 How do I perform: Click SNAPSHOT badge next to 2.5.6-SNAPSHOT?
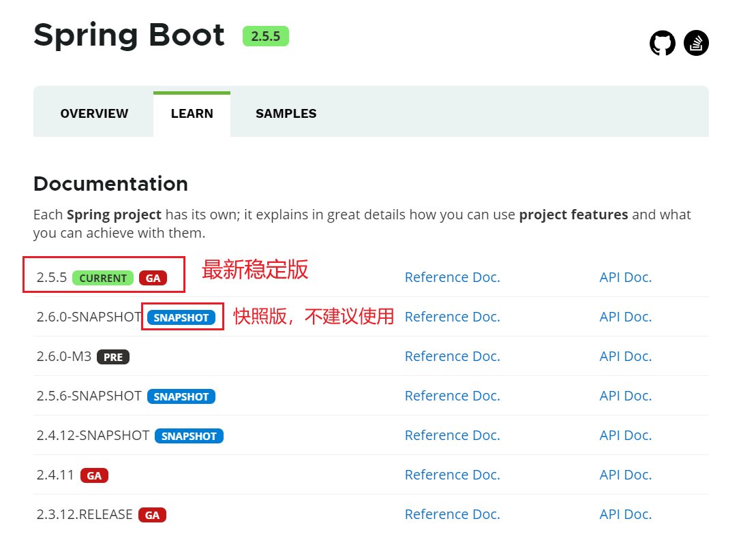181,396
